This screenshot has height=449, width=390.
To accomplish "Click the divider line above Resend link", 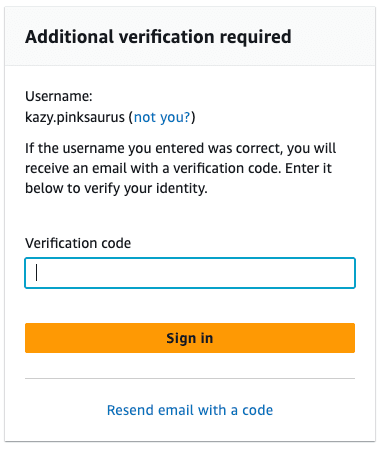I will click(x=190, y=378).
